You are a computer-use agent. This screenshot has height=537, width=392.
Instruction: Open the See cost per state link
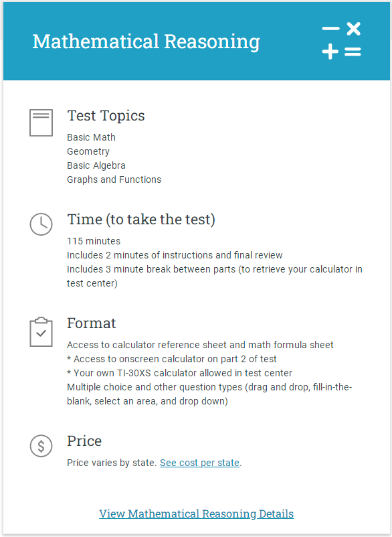[x=199, y=463]
